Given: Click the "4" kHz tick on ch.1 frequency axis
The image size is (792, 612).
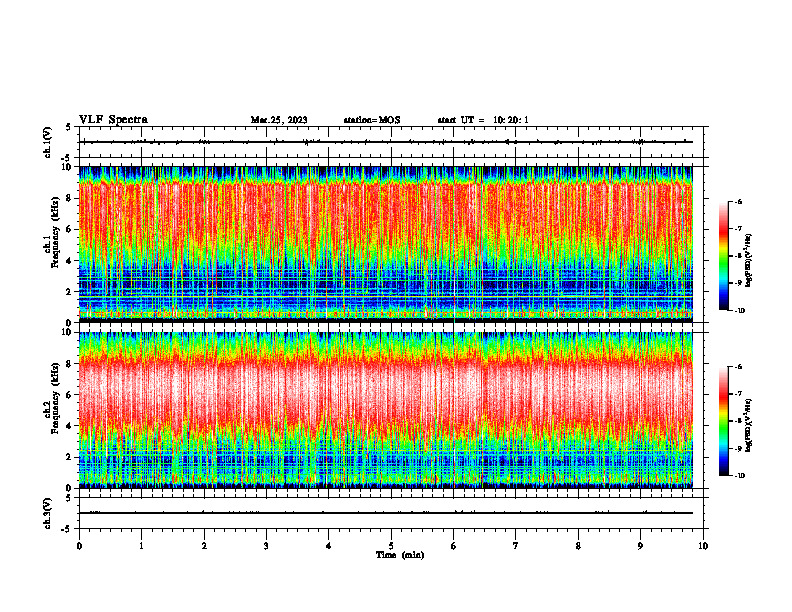Looking at the screenshot, I should pos(69,261).
